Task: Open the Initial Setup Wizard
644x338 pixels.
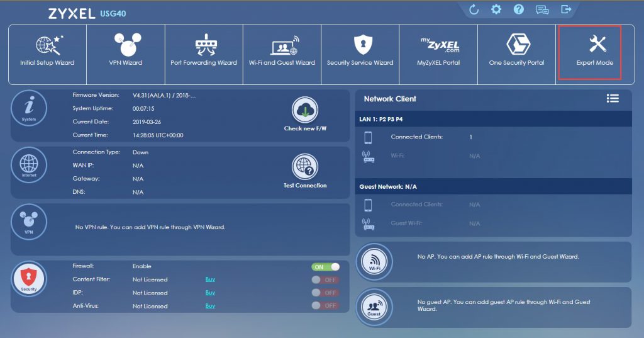Action: tap(47, 54)
